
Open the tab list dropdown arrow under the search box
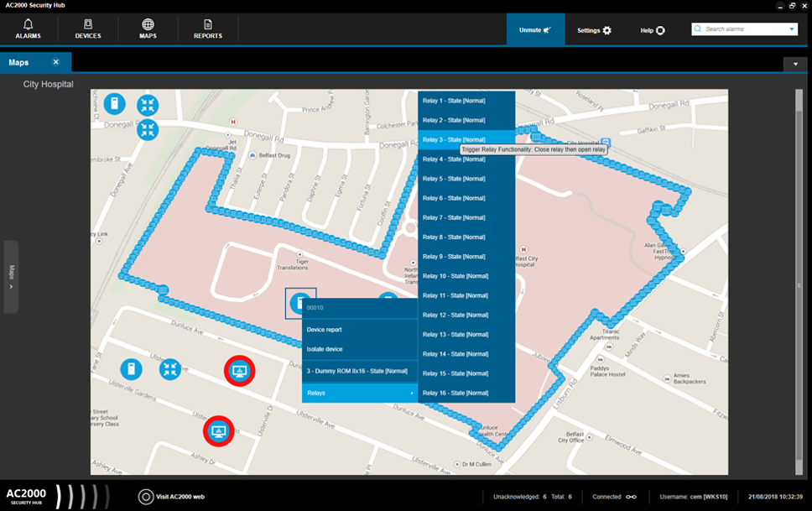795,65
